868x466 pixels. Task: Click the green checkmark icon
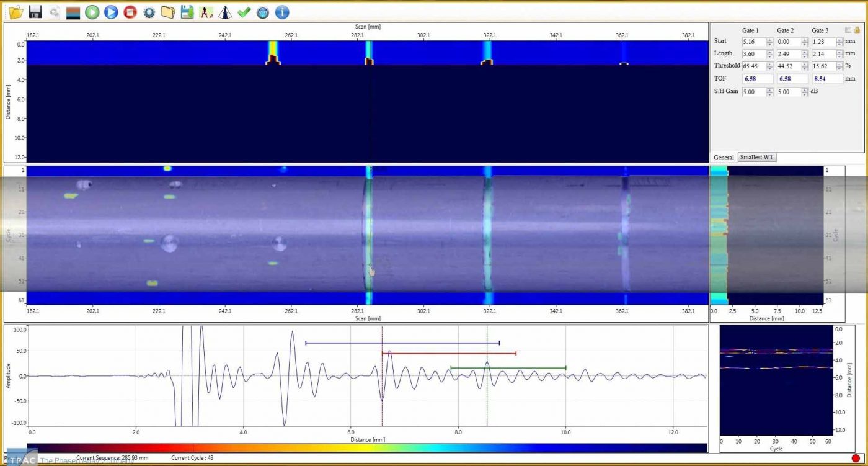pyautogui.click(x=244, y=12)
